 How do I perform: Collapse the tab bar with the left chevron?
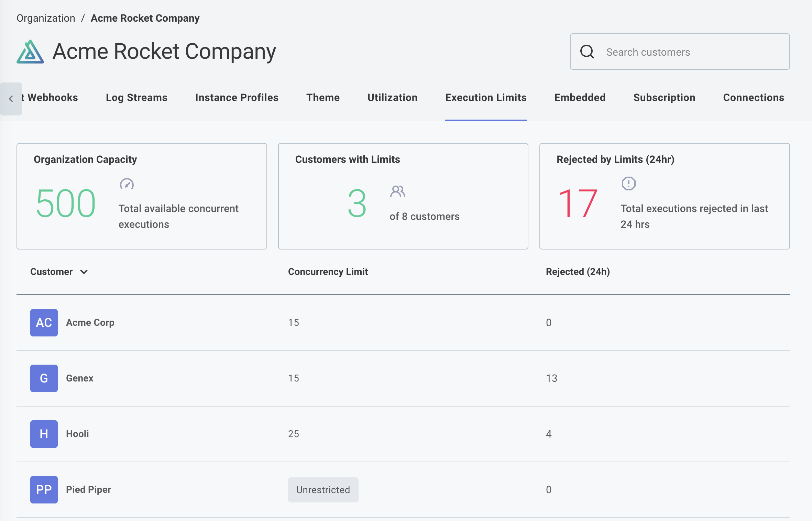click(x=11, y=99)
